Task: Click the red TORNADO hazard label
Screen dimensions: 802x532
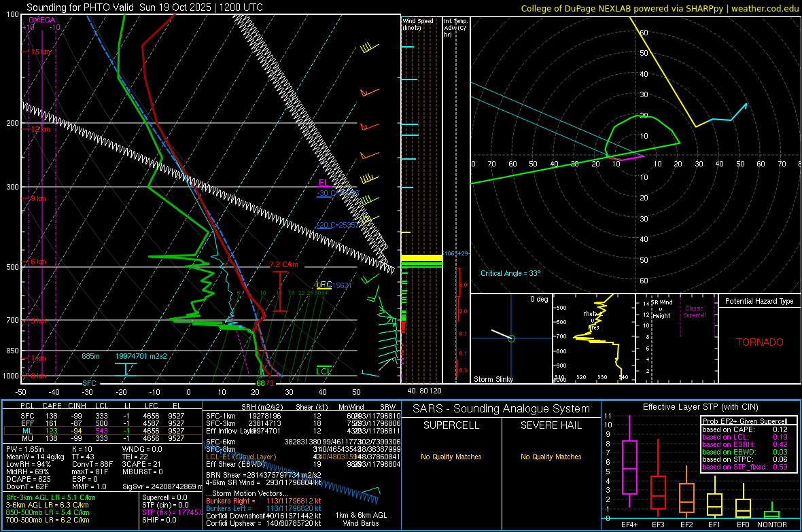Action: [759, 342]
